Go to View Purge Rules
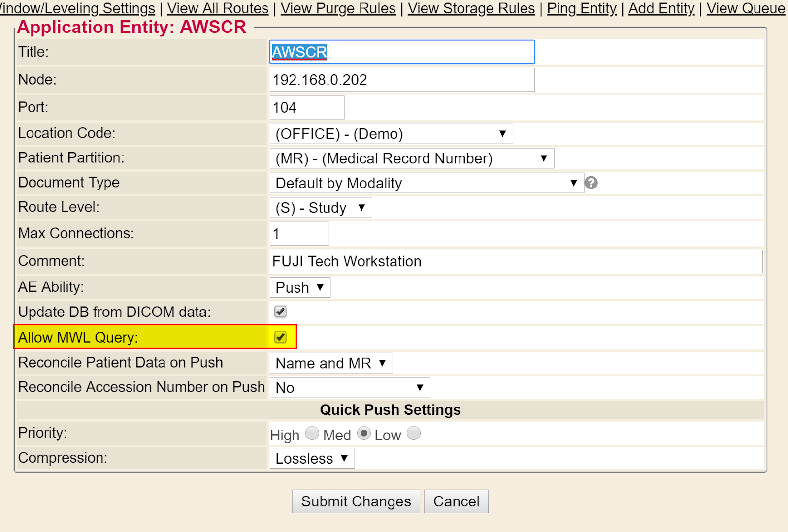This screenshot has width=788, height=532. coord(338,8)
